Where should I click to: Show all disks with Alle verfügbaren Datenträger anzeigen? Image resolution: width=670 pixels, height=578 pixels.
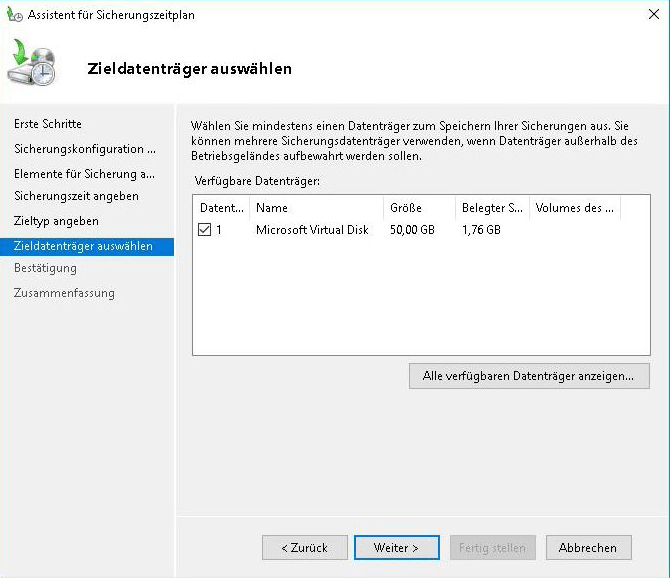click(x=529, y=376)
